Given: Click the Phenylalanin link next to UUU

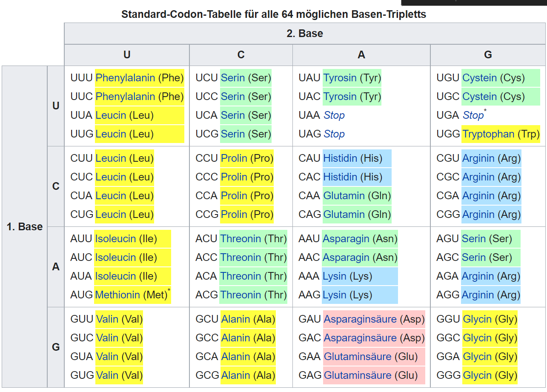Looking at the screenshot, I should point(125,78).
